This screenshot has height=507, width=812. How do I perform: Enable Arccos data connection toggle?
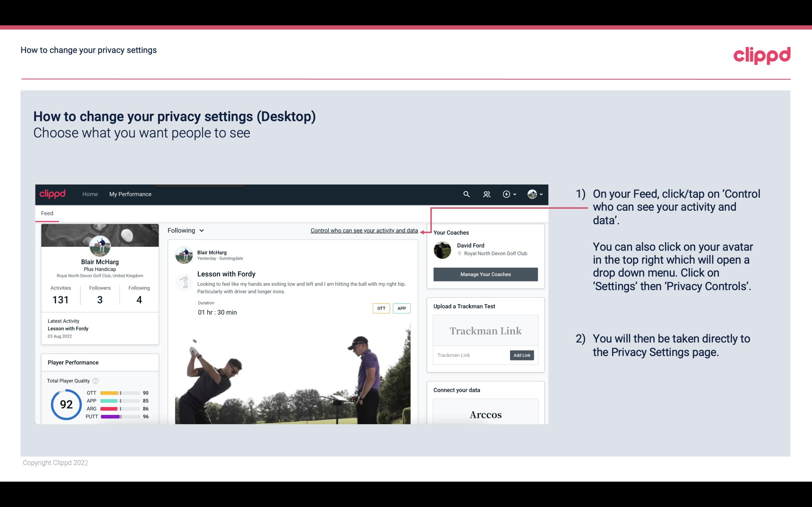coord(485,415)
